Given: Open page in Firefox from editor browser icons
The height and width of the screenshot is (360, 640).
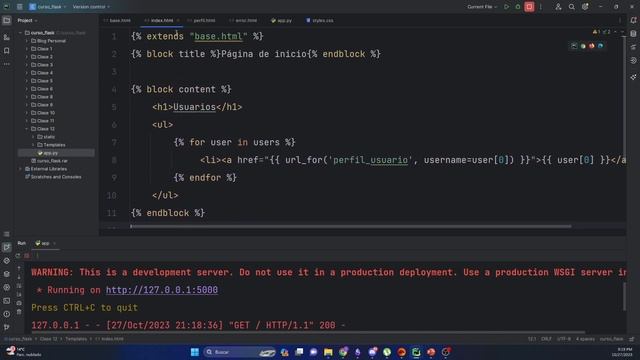Looking at the screenshot, I should tap(591, 46).
